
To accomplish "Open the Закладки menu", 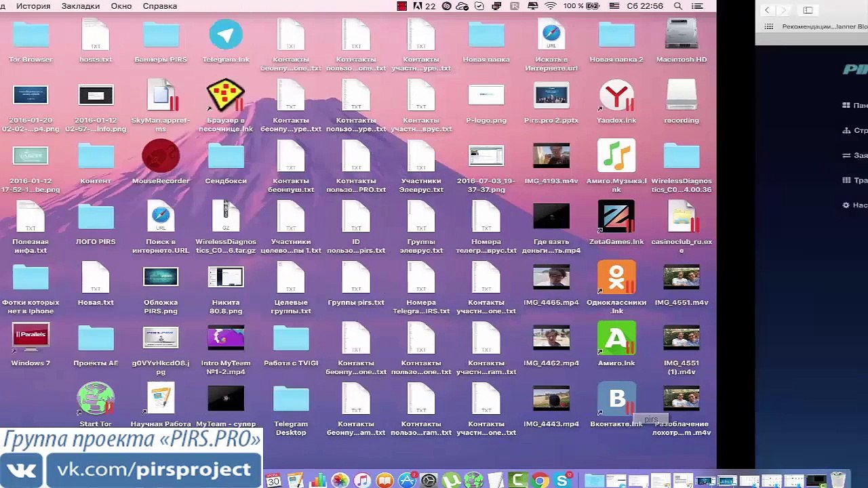I will click(81, 6).
